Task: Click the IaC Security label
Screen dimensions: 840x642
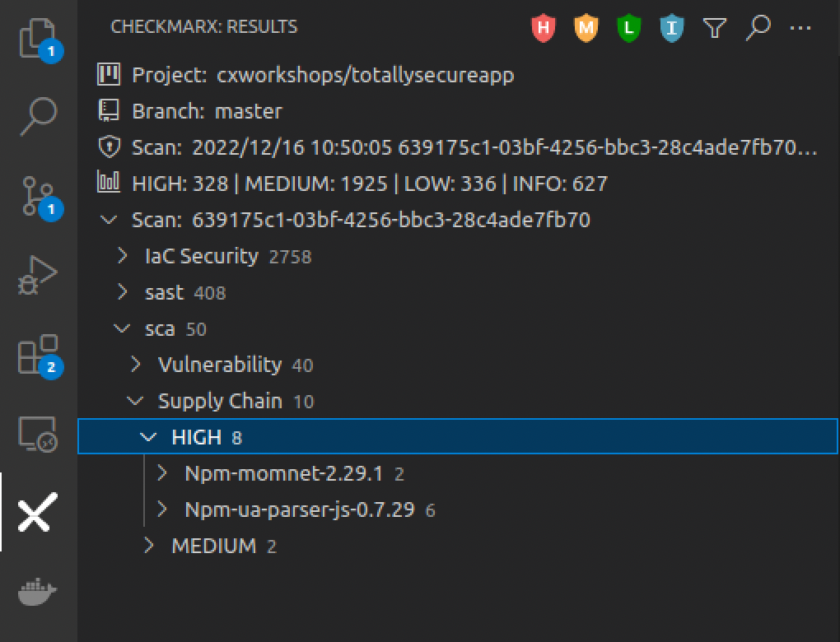Action: click(202, 256)
